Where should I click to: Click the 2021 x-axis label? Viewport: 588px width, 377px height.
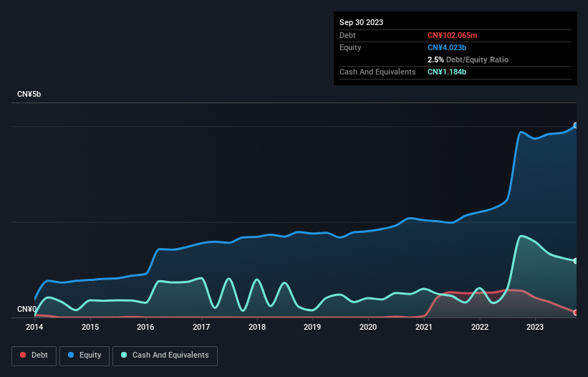pyautogui.click(x=424, y=327)
